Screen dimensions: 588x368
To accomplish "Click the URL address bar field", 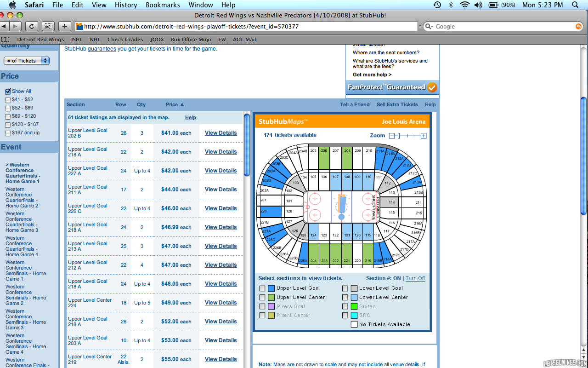I will click(x=246, y=27).
